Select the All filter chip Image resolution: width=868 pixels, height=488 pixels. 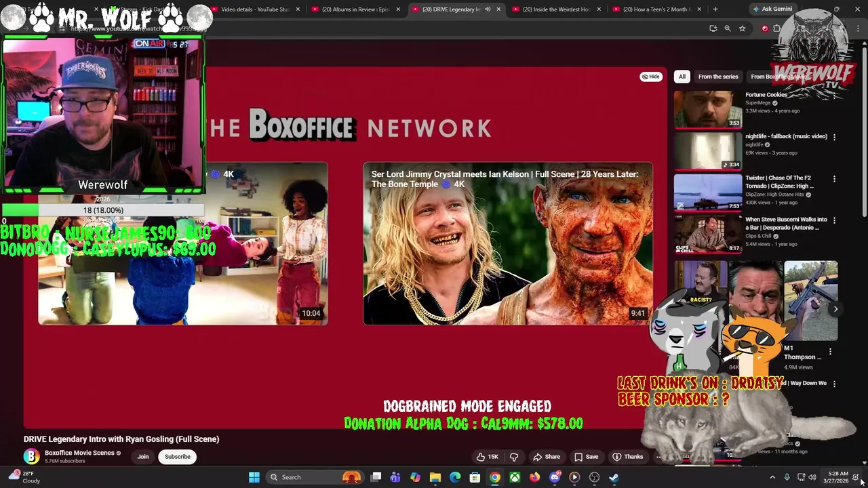coord(682,77)
